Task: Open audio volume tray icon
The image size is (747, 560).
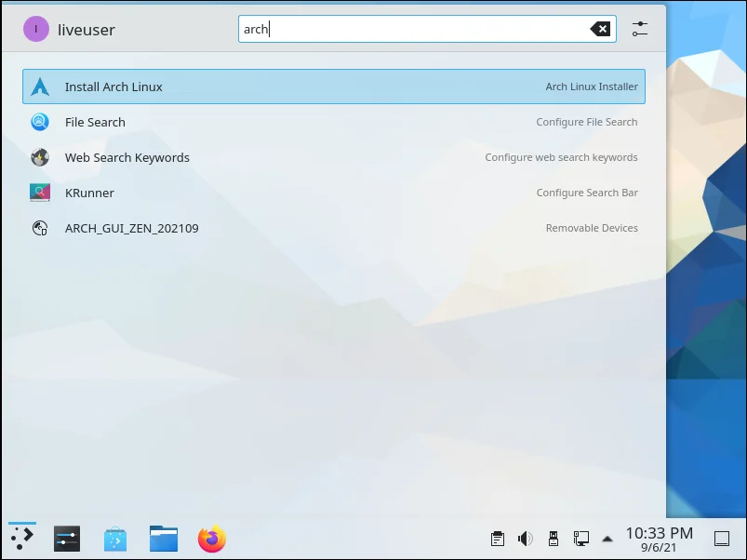Action: pyautogui.click(x=525, y=539)
